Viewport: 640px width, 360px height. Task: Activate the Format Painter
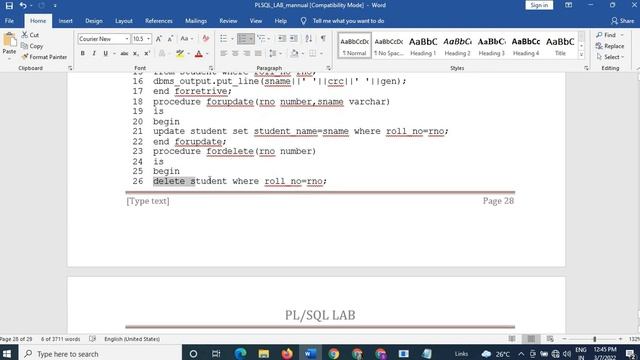pyautogui.click(x=44, y=57)
